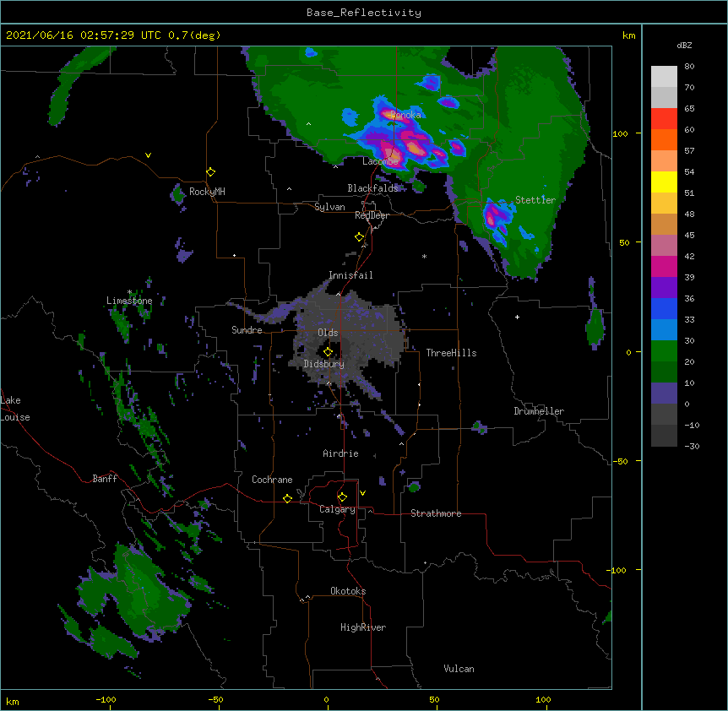Select the Vulcan town label
Viewport: 728px width, 711px height.
(459, 669)
